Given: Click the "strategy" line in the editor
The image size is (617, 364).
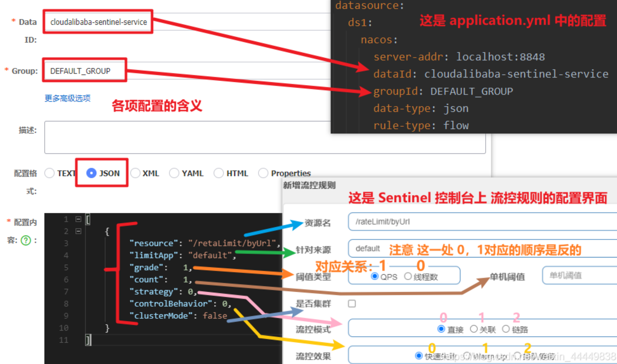Looking at the screenshot, I should pyautogui.click(x=163, y=291).
